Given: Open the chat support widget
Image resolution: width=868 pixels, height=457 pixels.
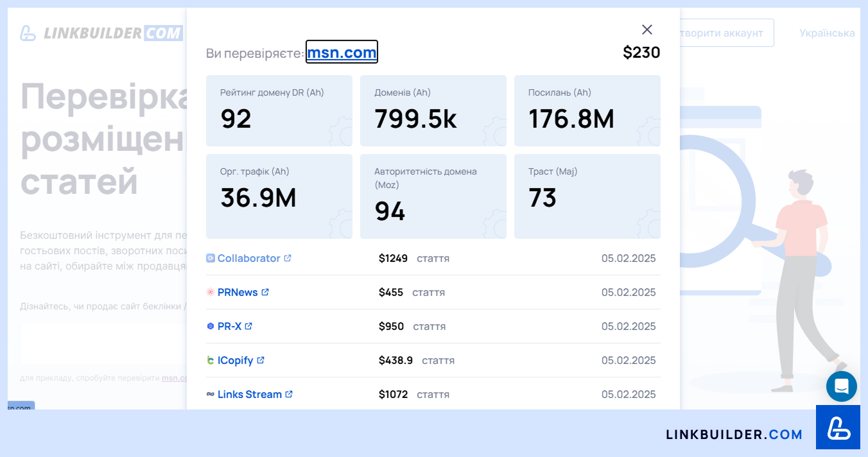Looking at the screenshot, I should (842, 386).
